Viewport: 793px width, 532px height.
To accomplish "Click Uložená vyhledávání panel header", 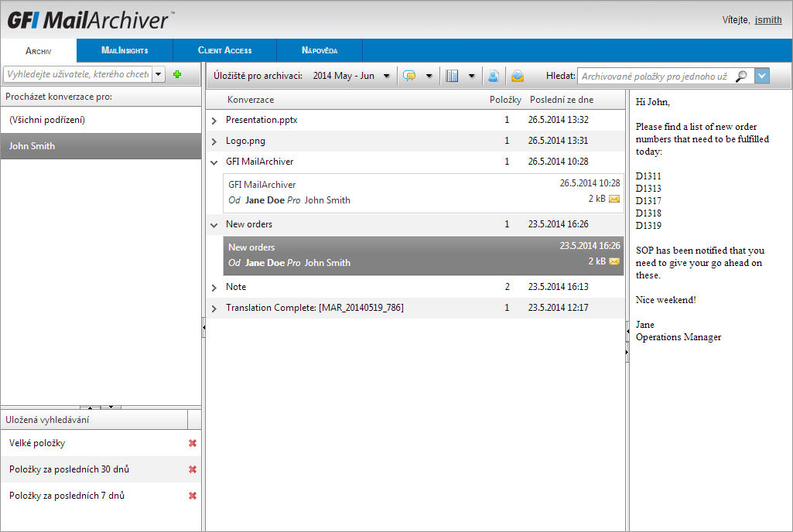I will tap(94, 420).
